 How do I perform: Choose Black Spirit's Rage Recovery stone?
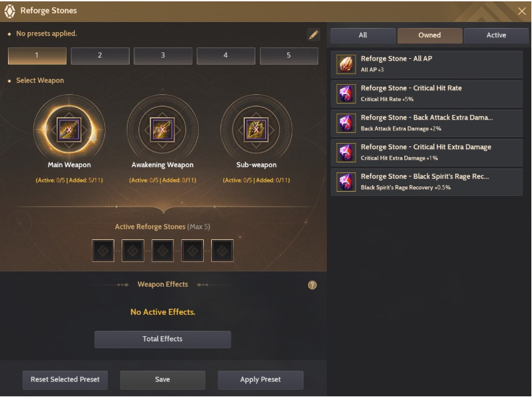pyautogui.click(x=427, y=182)
